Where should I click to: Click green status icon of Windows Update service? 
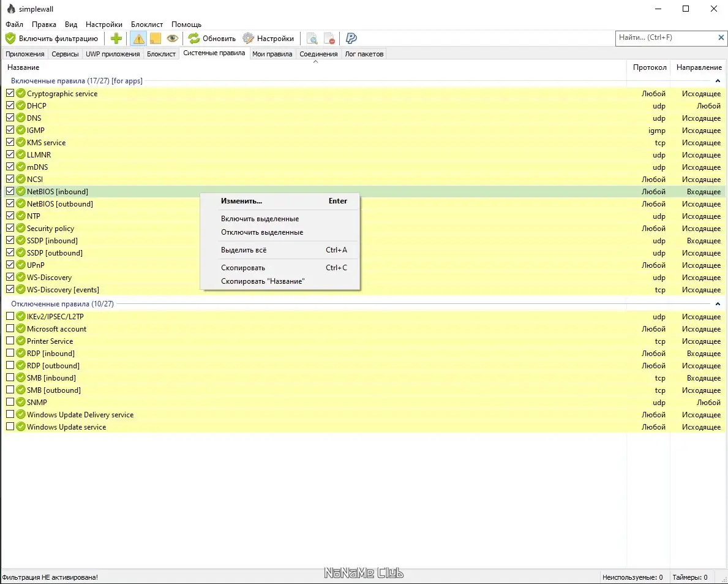pos(20,427)
